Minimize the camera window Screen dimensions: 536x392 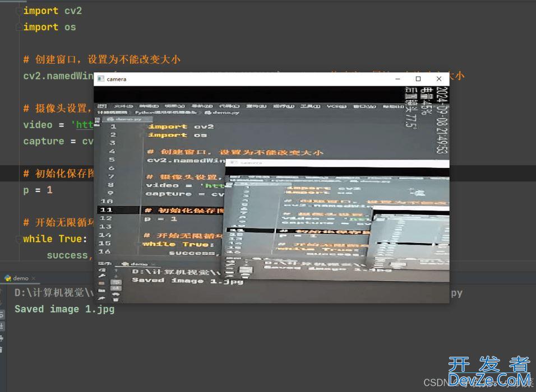point(398,79)
